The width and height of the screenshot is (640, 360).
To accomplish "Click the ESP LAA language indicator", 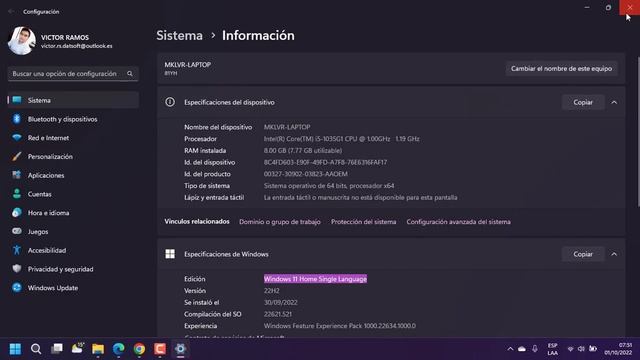I will [553, 349].
